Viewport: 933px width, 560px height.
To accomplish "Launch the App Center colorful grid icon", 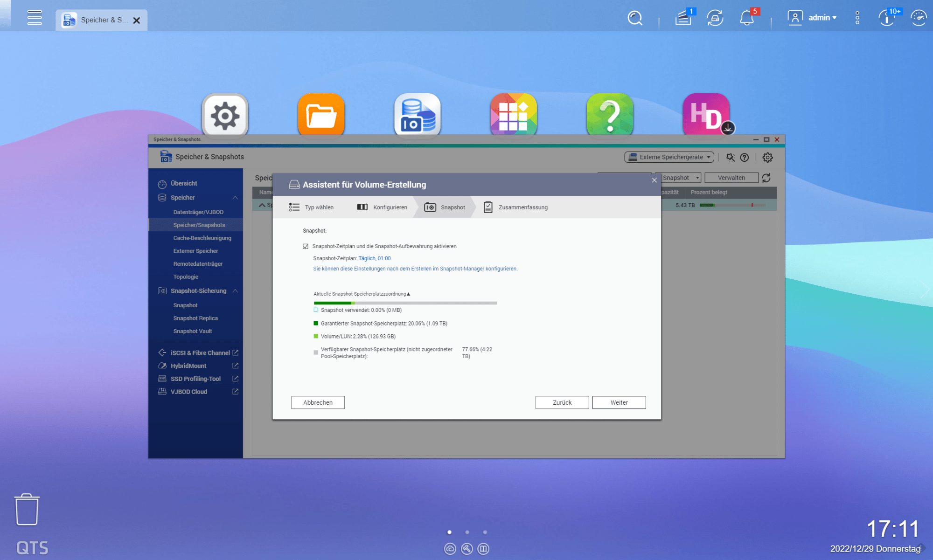I will coord(513,115).
